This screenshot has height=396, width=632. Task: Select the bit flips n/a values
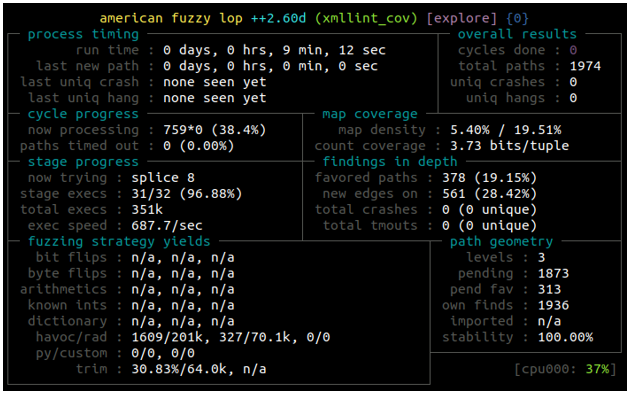coord(183,258)
